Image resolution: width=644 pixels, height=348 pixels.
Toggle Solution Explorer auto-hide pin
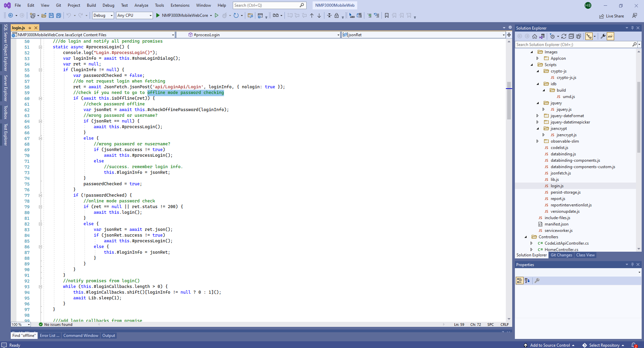(632, 28)
